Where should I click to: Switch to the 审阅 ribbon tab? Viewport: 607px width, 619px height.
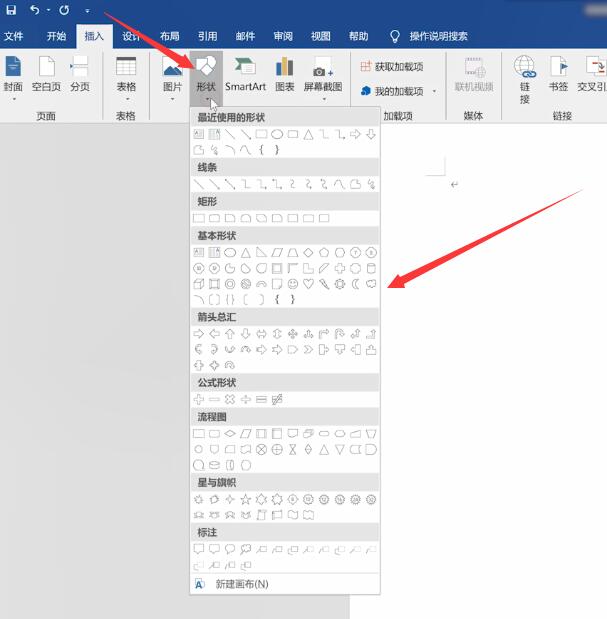283,36
